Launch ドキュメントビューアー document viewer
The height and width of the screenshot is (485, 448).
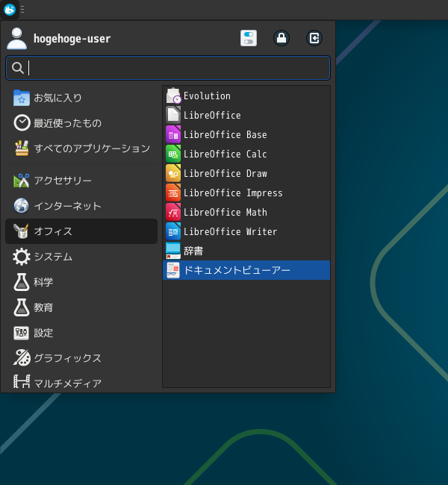coord(236,270)
